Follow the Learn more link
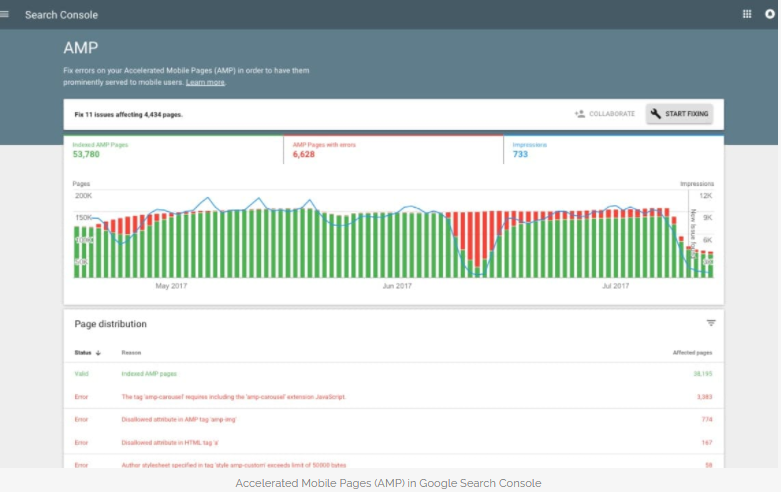Screen dimensions: 781x492 (x=205, y=82)
